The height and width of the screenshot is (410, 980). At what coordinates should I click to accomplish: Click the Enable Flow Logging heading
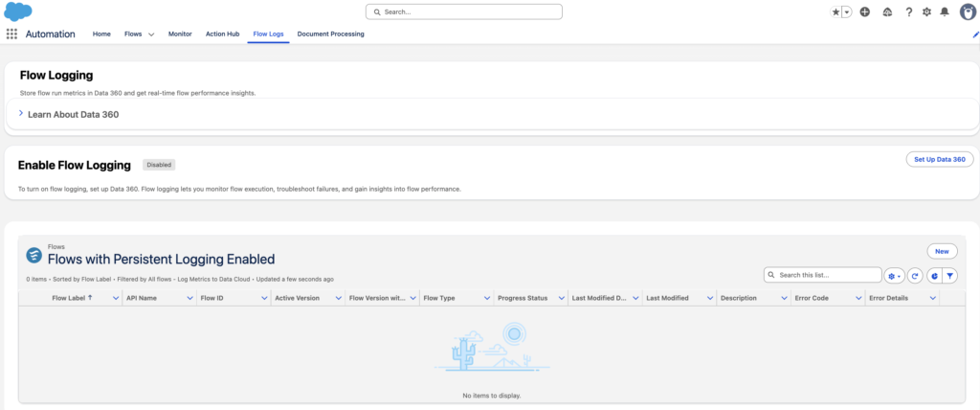pyautogui.click(x=75, y=166)
